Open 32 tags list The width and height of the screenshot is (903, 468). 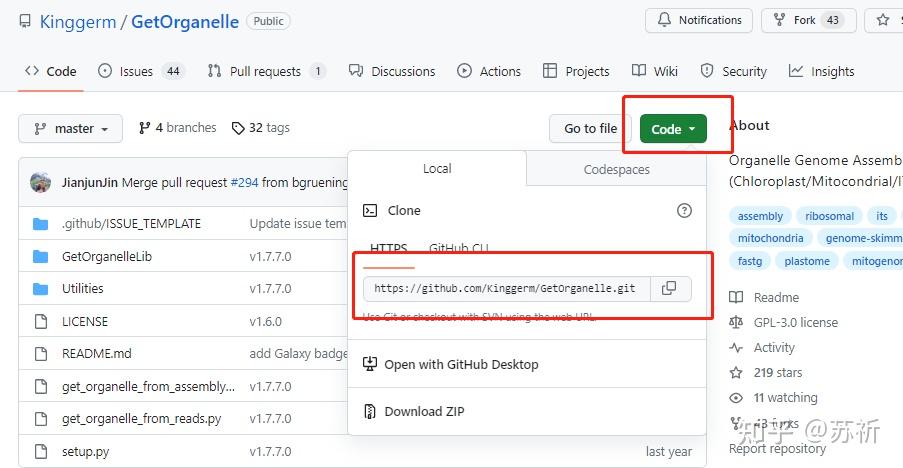click(260, 128)
